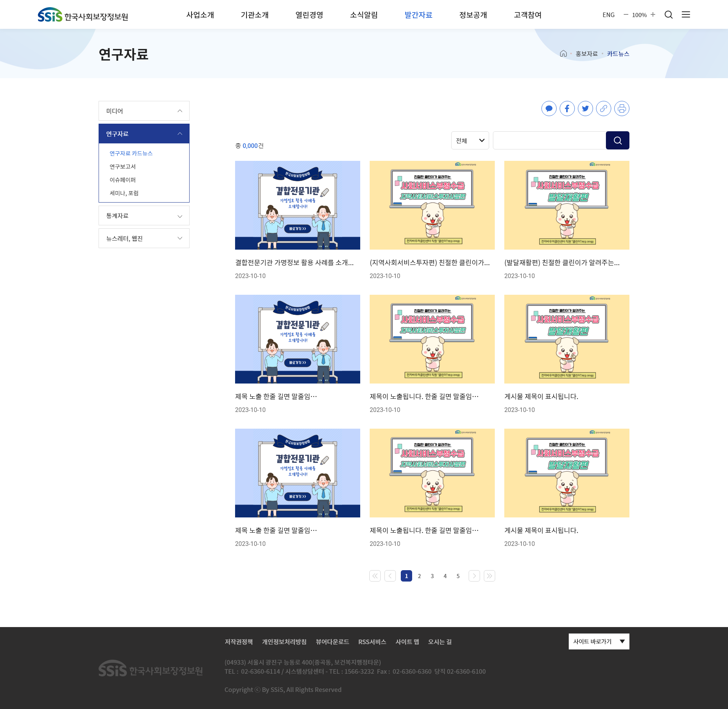This screenshot has width=728, height=709.
Task: Expand the 통계자료 sidebar section
Action: (x=144, y=215)
